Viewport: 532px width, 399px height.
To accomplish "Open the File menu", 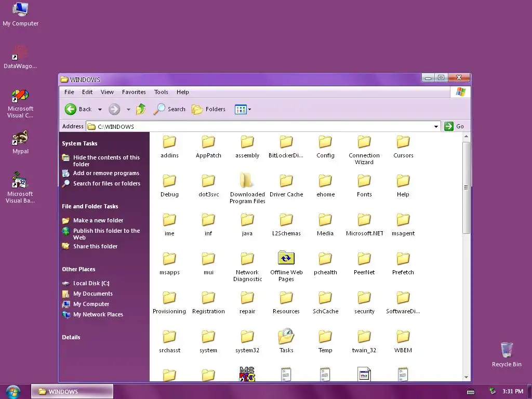I will [69, 92].
